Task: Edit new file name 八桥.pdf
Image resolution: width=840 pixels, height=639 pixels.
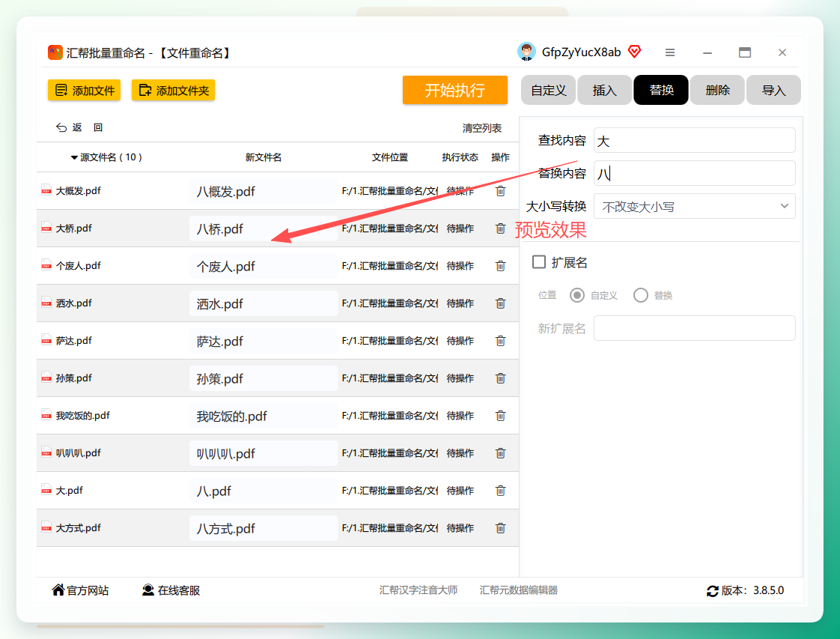Action: click(x=263, y=229)
